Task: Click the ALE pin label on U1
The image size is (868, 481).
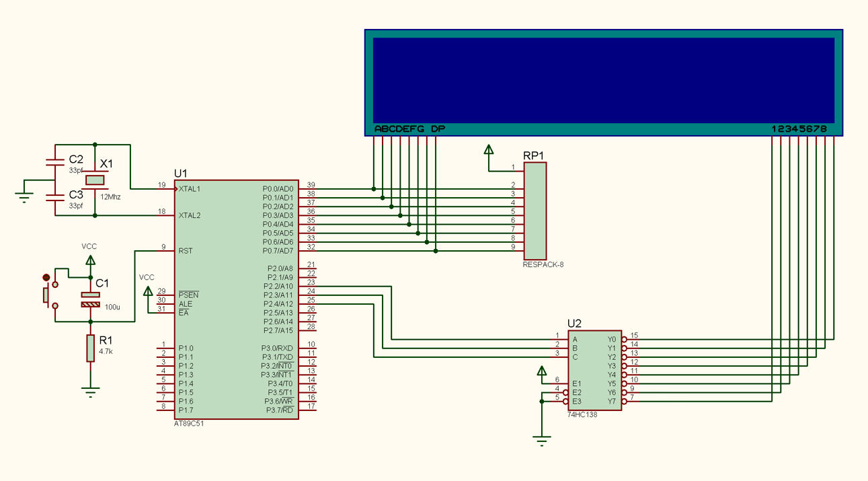Action: (x=186, y=304)
